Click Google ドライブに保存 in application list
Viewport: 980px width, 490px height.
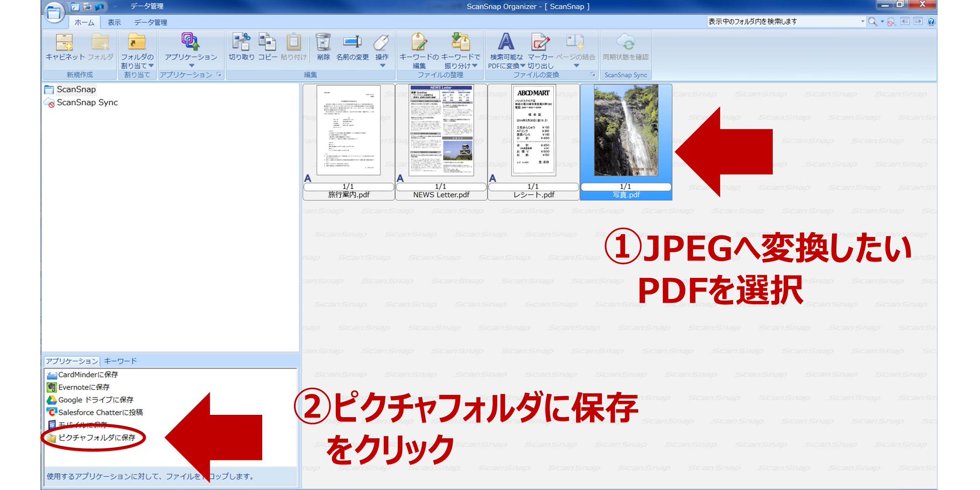tap(90, 399)
